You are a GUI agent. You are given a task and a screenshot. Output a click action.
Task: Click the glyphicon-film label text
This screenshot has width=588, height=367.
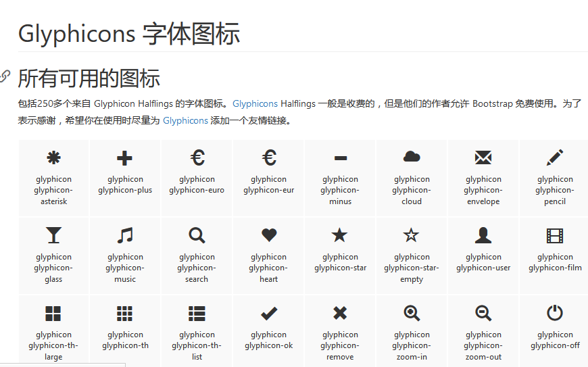point(555,262)
